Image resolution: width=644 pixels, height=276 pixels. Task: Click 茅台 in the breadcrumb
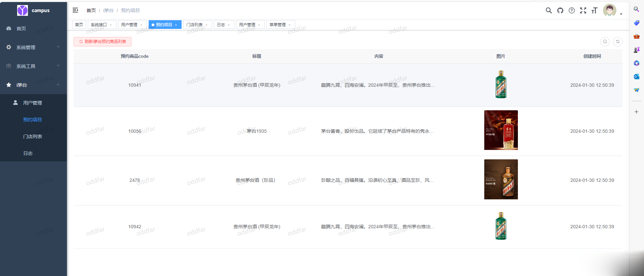click(x=108, y=10)
